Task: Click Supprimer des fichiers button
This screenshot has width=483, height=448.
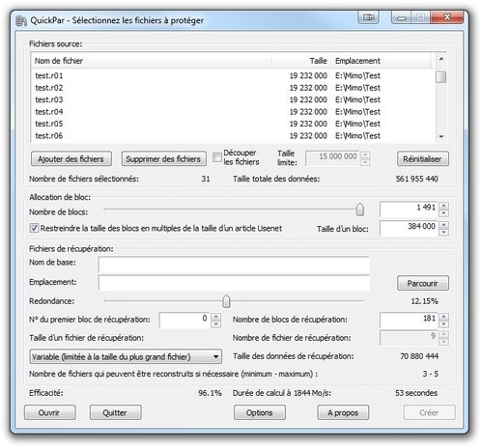Action: coord(163,159)
